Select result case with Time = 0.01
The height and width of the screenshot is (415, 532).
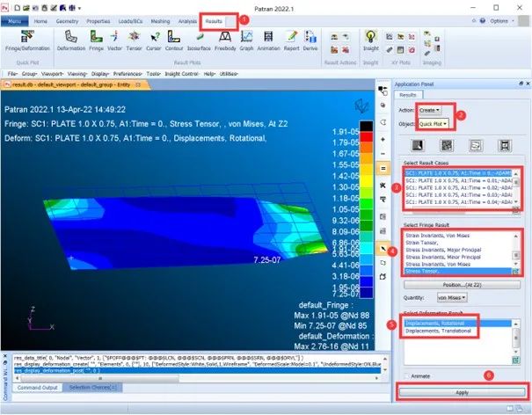click(x=459, y=180)
